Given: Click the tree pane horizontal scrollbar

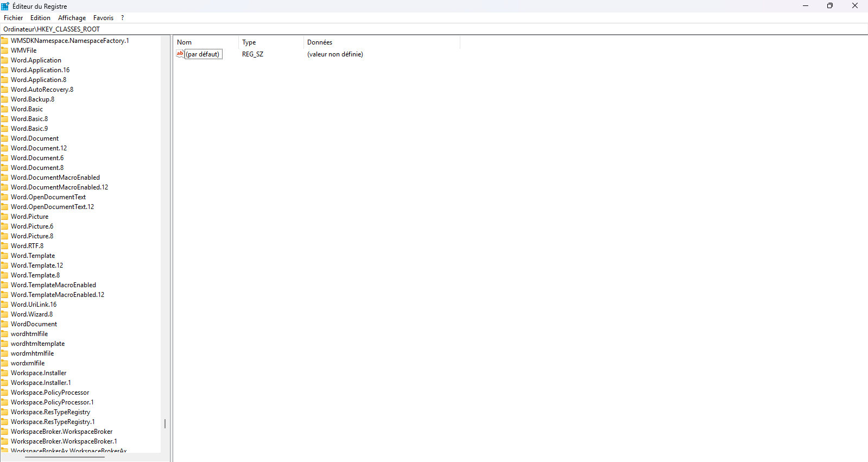Looking at the screenshot, I should (65, 457).
